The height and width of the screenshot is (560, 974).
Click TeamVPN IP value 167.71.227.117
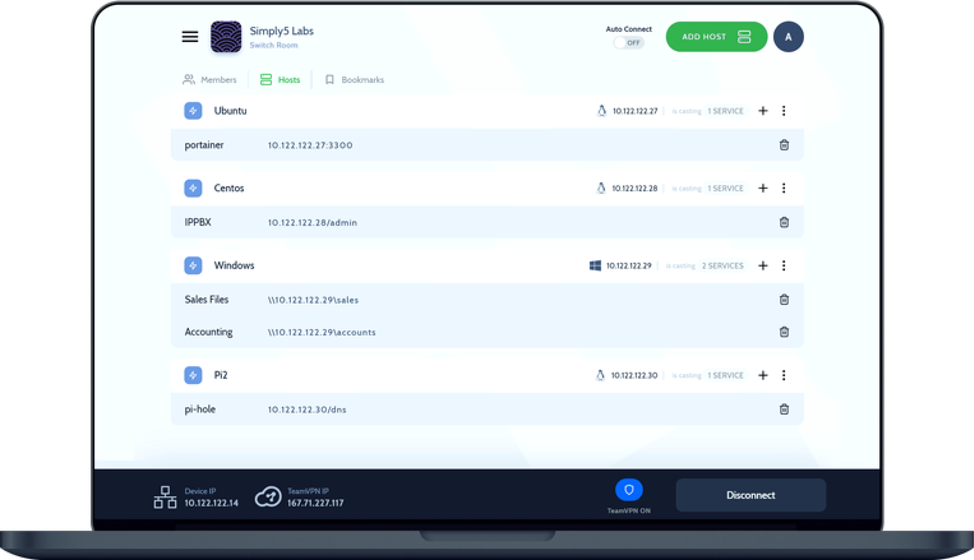[x=316, y=503]
